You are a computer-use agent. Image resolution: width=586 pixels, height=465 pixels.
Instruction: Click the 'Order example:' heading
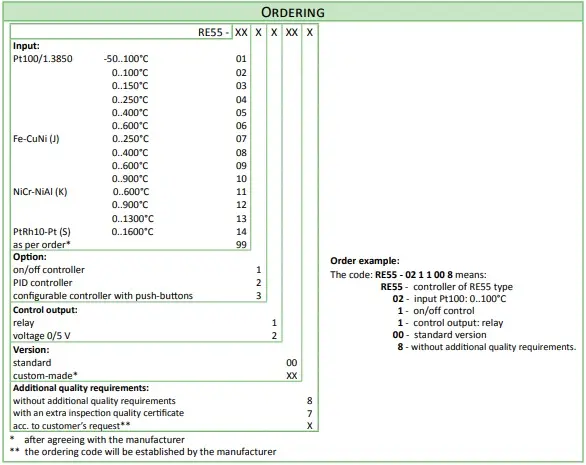point(365,261)
